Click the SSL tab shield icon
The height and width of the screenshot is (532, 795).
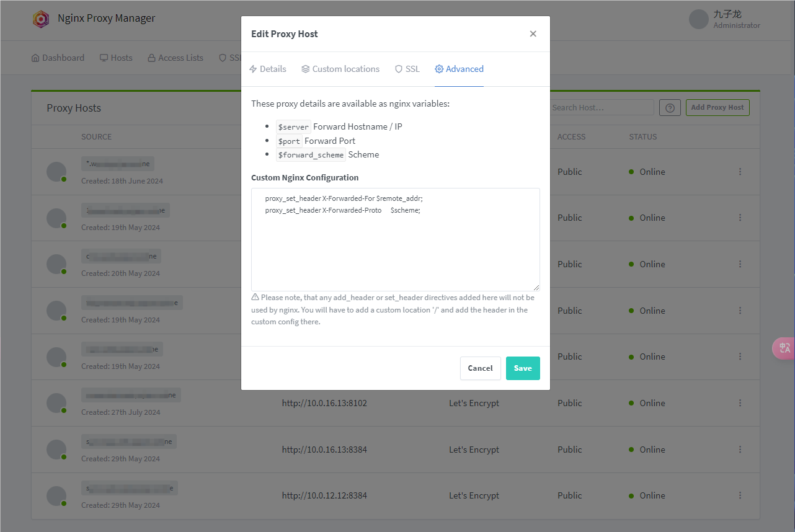pyautogui.click(x=399, y=69)
